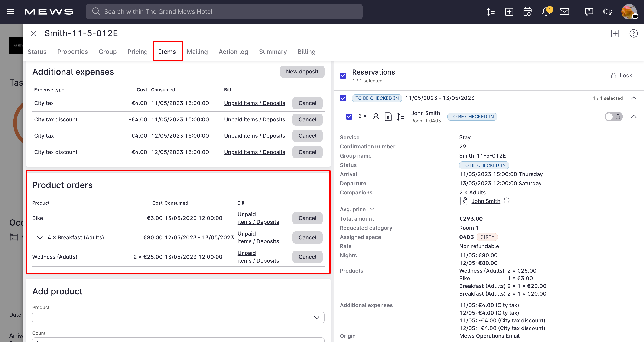The image size is (644, 342).
Task: Select the Items tab
Action: point(167,52)
